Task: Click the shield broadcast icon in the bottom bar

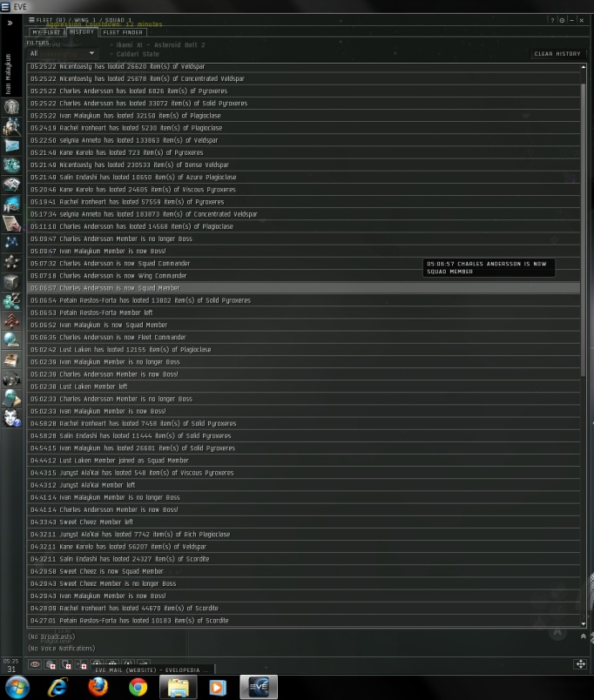Action: click(x=66, y=664)
